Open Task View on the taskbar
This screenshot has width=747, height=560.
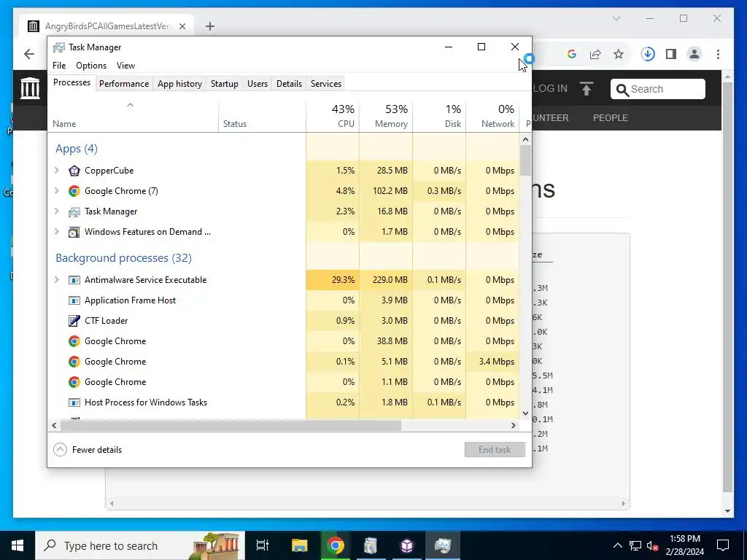pos(263,545)
